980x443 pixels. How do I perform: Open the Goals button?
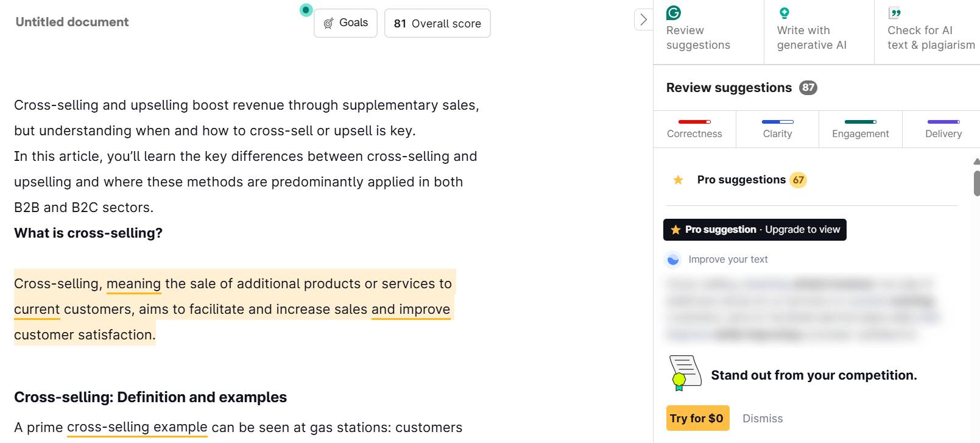(345, 23)
